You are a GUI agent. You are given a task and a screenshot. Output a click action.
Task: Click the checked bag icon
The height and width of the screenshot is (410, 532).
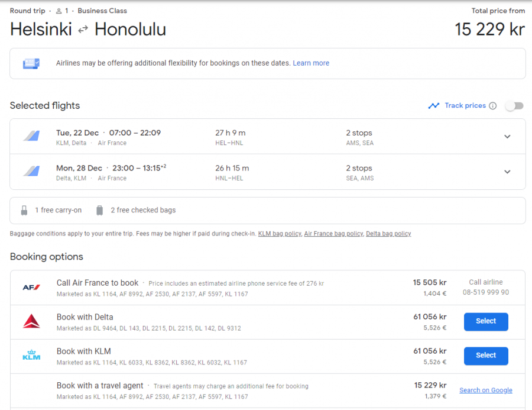(99, 211)
